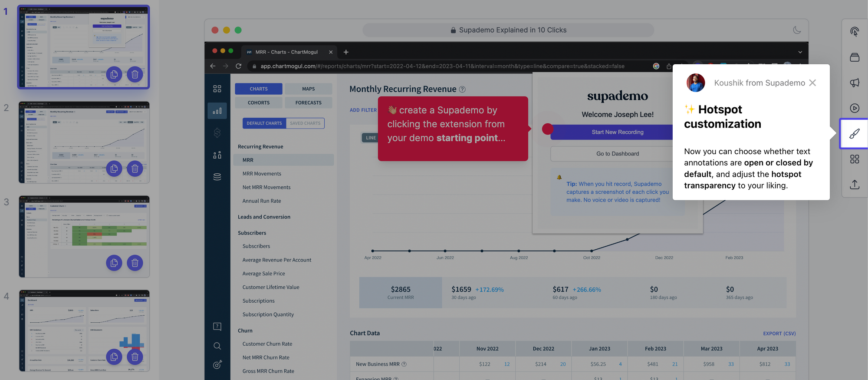The height and width of the screenshot is (380, 868).
Task: Open the megaphone announcement icon
Action: tap(854, 83)
